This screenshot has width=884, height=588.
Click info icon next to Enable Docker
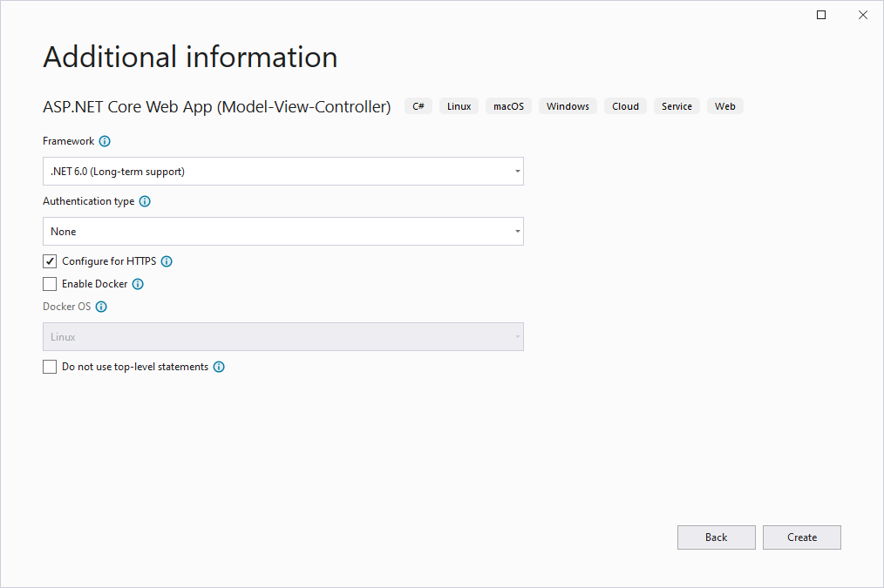[138, 284]
